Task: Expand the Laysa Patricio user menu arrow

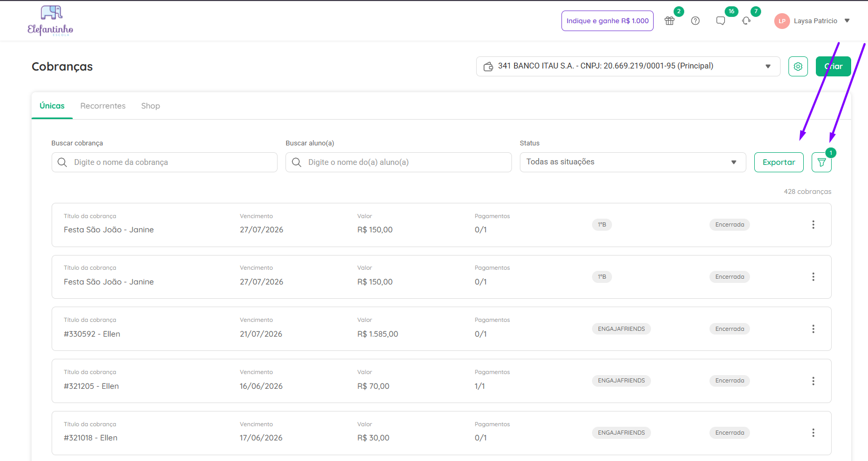Action: point(847,21)
